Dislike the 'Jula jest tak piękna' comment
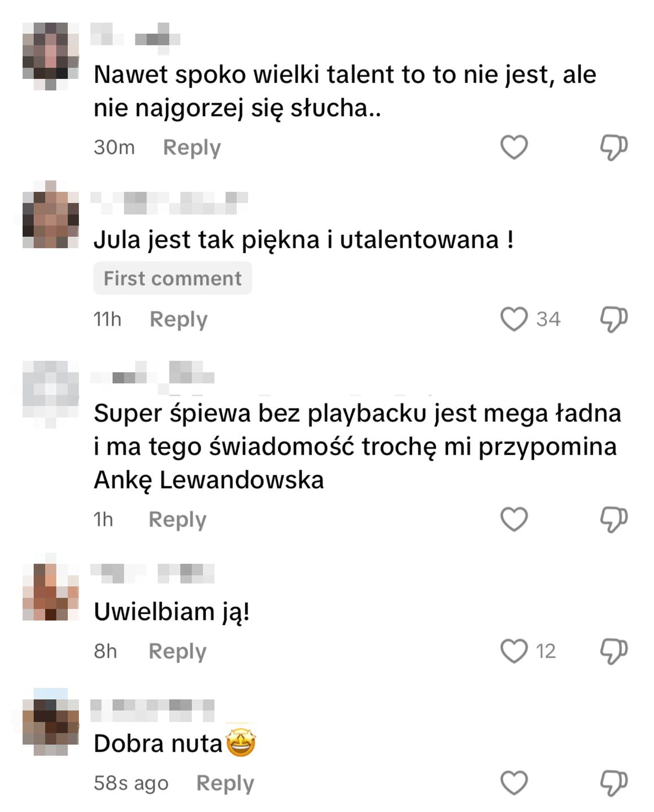The width and height of the screenshot is (654, 812). (x=613, y=319)
